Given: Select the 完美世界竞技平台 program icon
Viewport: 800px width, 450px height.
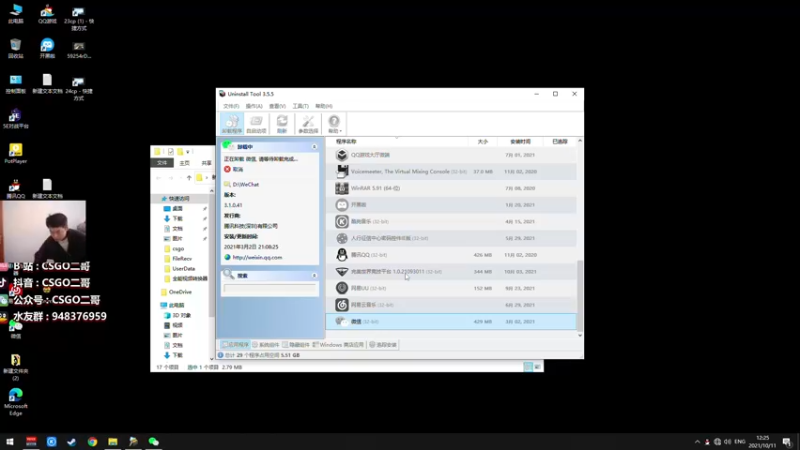Looking at the screenshot, I should (342, 271).
